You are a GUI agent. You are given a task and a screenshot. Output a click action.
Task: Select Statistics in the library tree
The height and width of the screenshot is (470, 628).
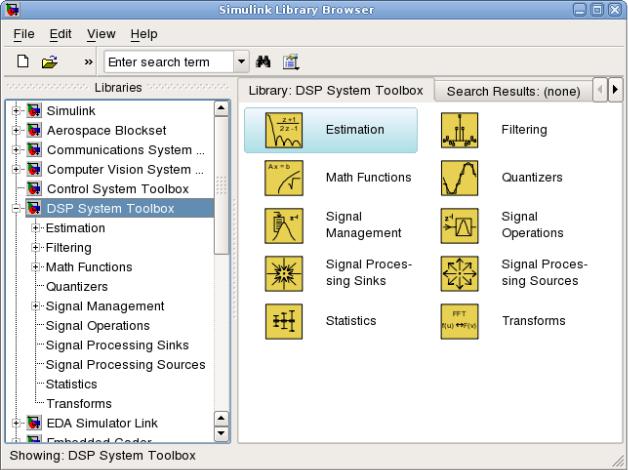71,384
